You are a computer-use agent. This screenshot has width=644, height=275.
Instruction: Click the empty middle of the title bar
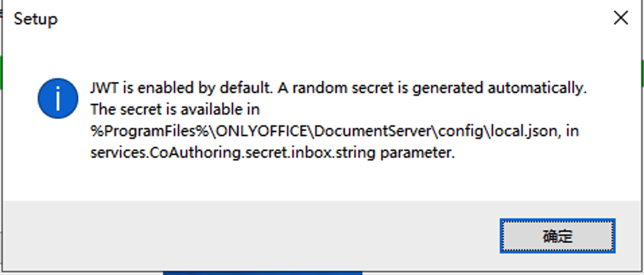pos(323,19)
